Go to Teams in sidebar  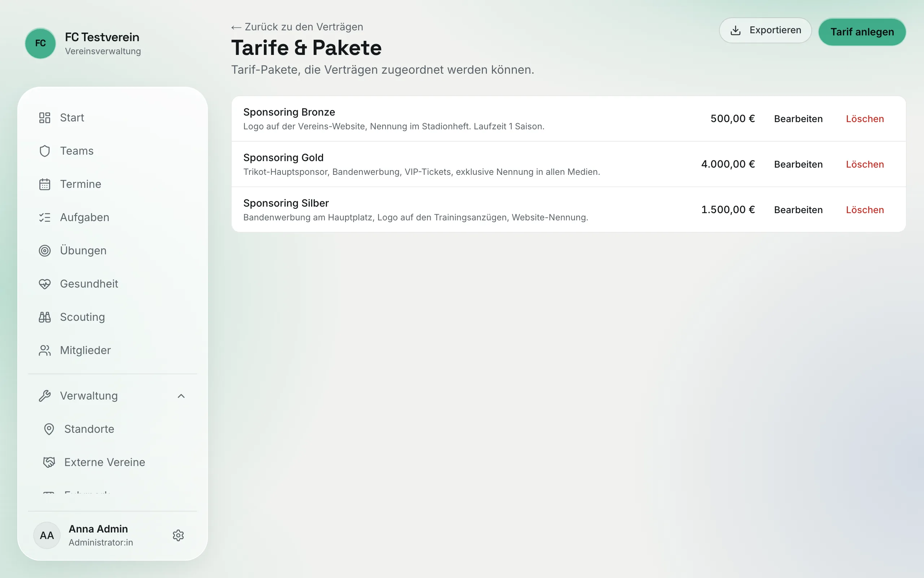pyautogui.click(x=113, y=151)
